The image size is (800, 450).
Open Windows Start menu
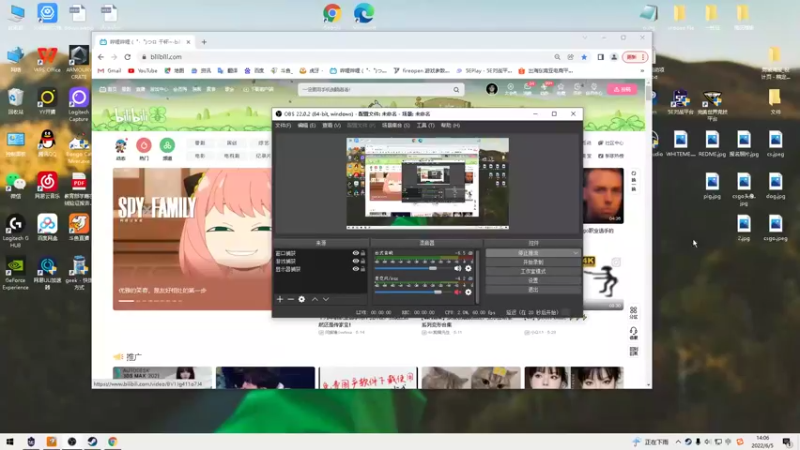[10, 442]
